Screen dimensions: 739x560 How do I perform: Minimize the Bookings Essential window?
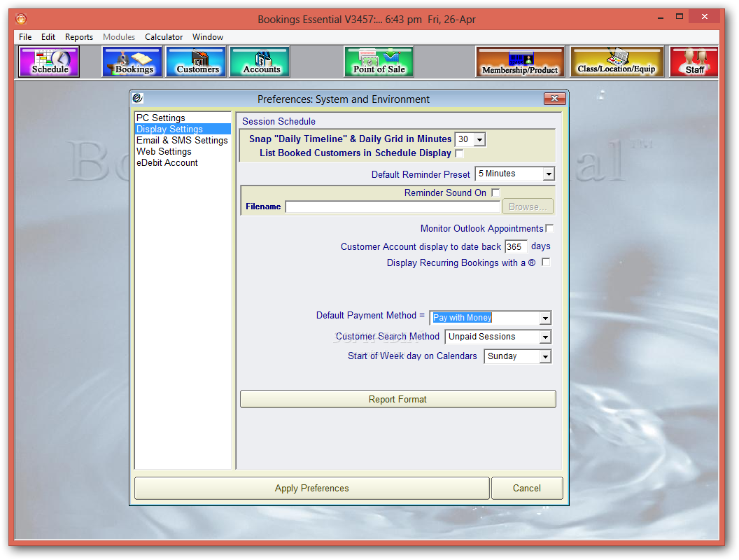661,18
